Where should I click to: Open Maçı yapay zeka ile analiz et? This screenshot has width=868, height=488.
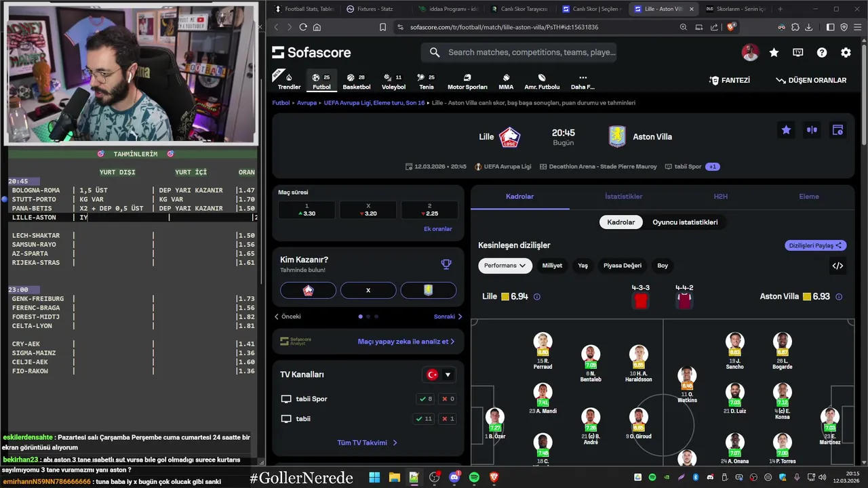pyautogui.click(x=406, y=342)
